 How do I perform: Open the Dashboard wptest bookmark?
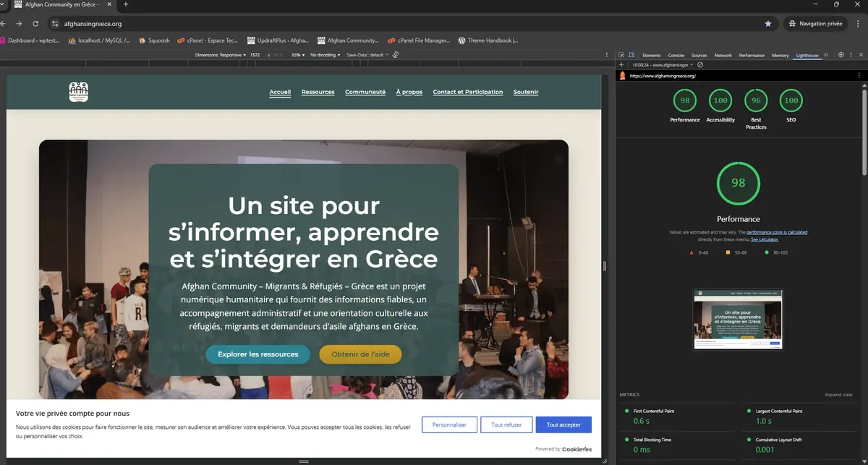pos(30,40)
